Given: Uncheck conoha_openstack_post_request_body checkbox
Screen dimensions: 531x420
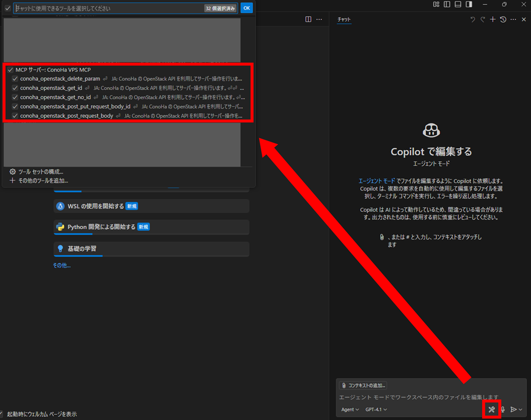Looking at the screenshot, I should click(x=15, y=115).
